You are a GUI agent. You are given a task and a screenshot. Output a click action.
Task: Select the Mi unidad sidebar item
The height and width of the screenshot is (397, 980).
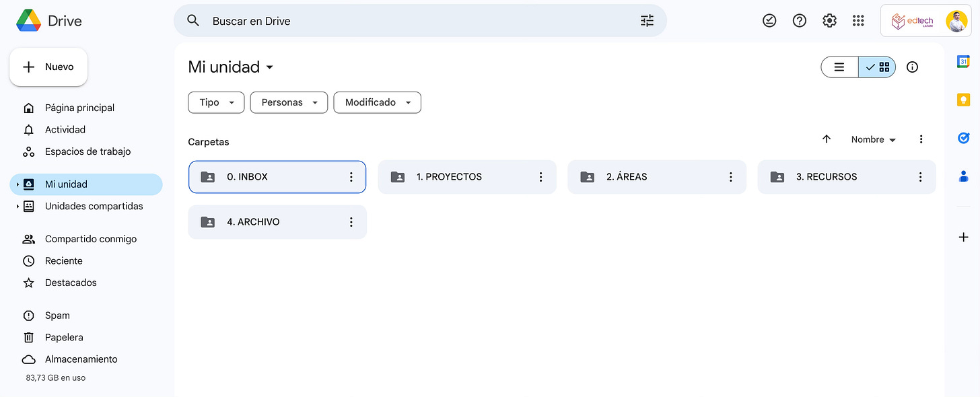(86, 184)
